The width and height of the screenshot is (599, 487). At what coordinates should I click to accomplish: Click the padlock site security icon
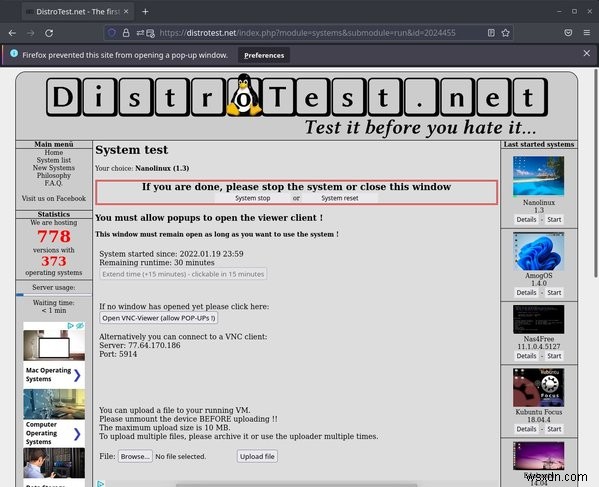tap(126, 33)
